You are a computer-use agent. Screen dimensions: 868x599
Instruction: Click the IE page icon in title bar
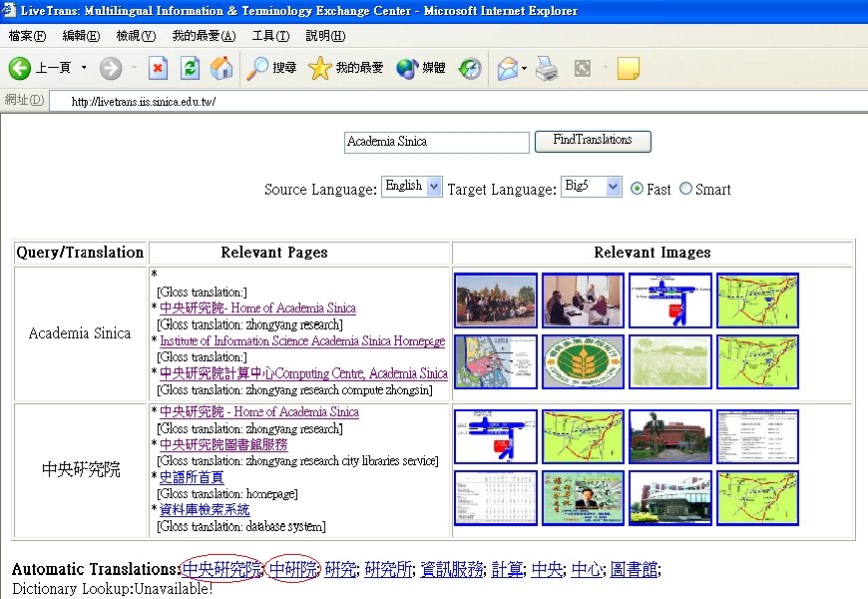[8, 10]
